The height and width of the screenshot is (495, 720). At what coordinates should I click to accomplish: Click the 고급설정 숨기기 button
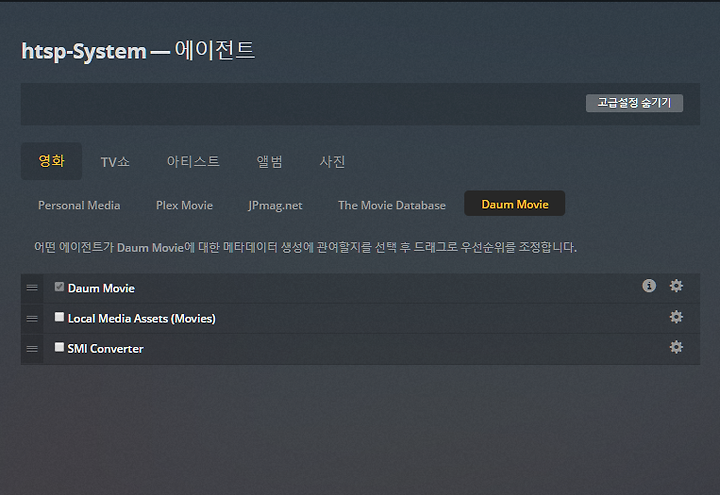pos(634,103)
